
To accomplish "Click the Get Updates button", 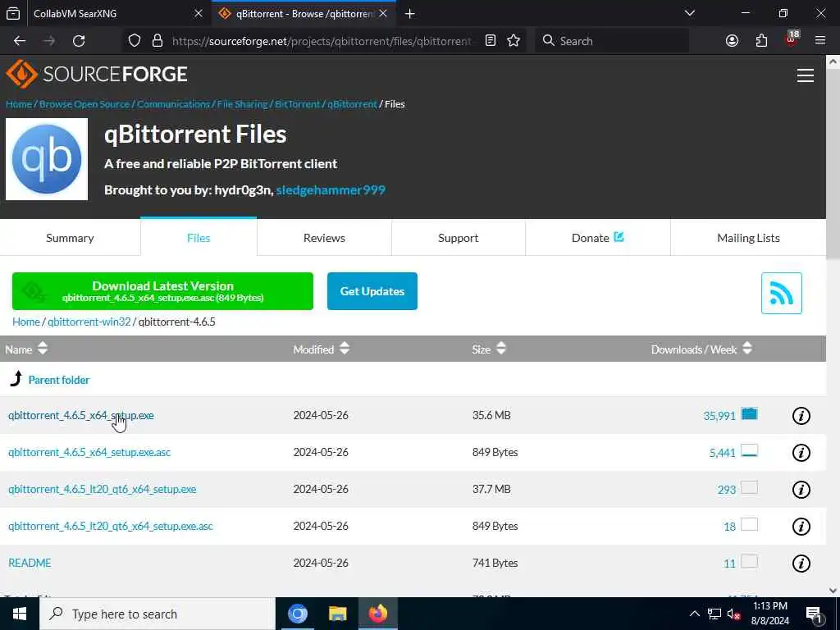I will click(372, 291).
